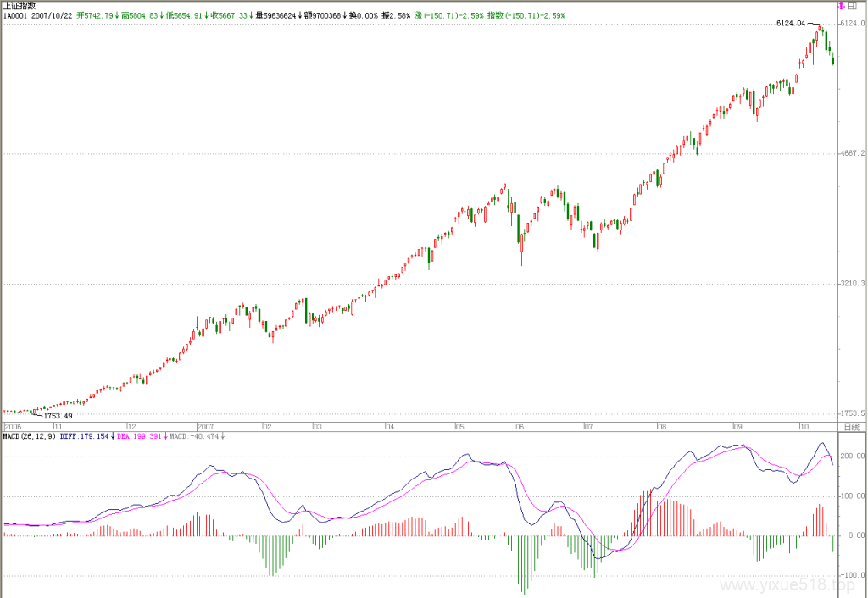Image resolution: width=868 pixels, height=598 pixels.
Task: Click the 3210.3 price axis label
Action: [x=853, y=284]
